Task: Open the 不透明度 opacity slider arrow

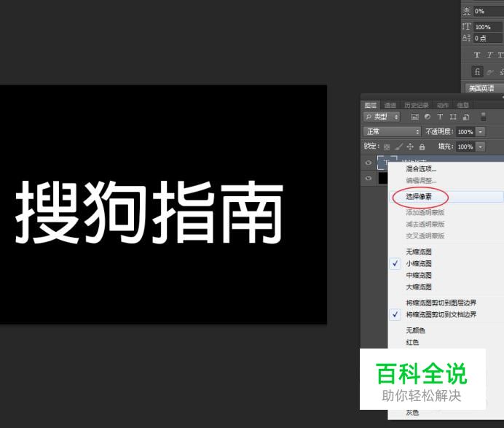Action: [x=480, y=132]
